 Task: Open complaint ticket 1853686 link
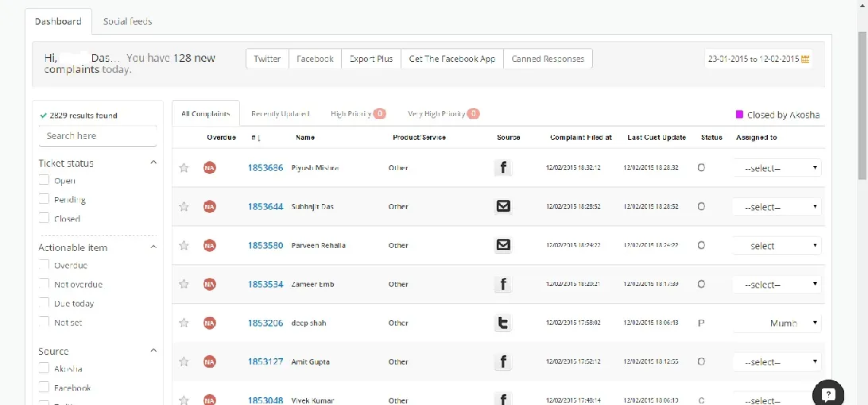pos(265,168)
